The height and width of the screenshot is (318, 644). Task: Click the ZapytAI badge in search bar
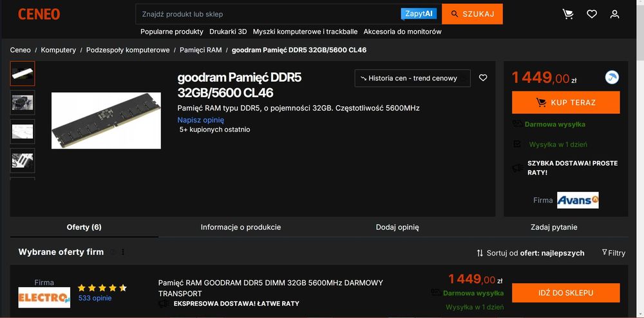click(419, 14)
